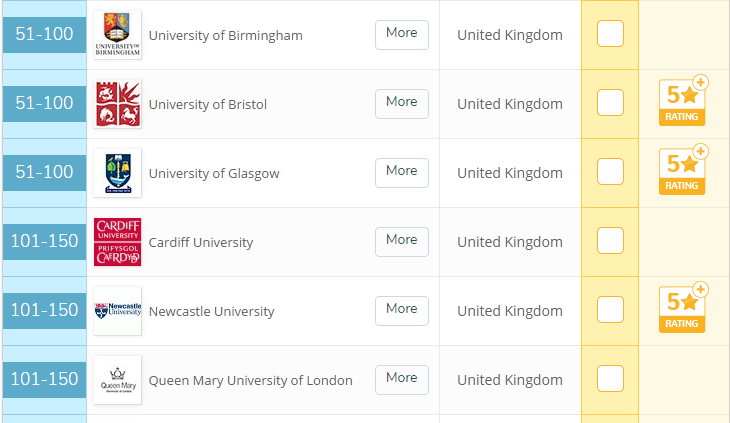The height and width of the screenshot is (423, 730).
Task: Click the Cardiff University red logo
Action: point(117,242)
